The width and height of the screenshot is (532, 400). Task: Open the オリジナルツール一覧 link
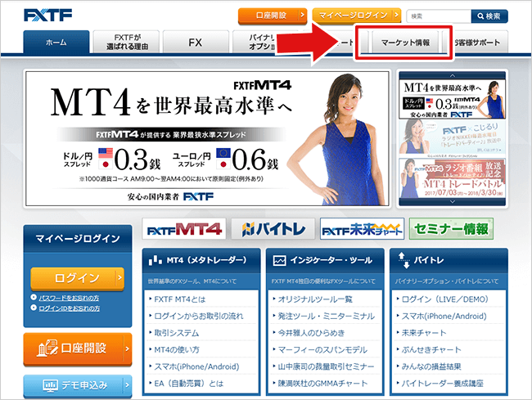[x=315, y=299]
